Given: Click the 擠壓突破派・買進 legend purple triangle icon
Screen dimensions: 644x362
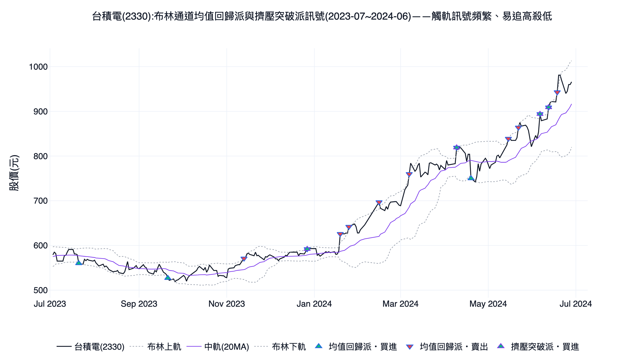Looking at the screenshot, I should pyautogui.click(x=501, y=346).
